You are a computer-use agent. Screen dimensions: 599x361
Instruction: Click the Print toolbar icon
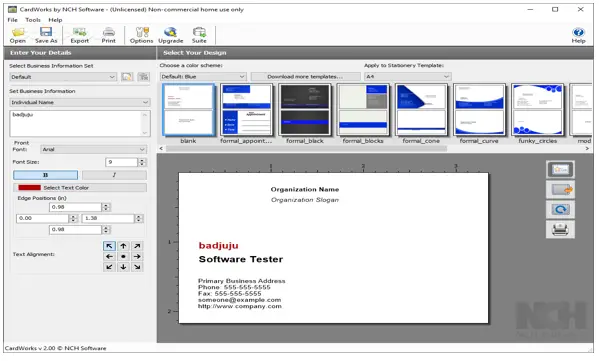tap(108, 35)
